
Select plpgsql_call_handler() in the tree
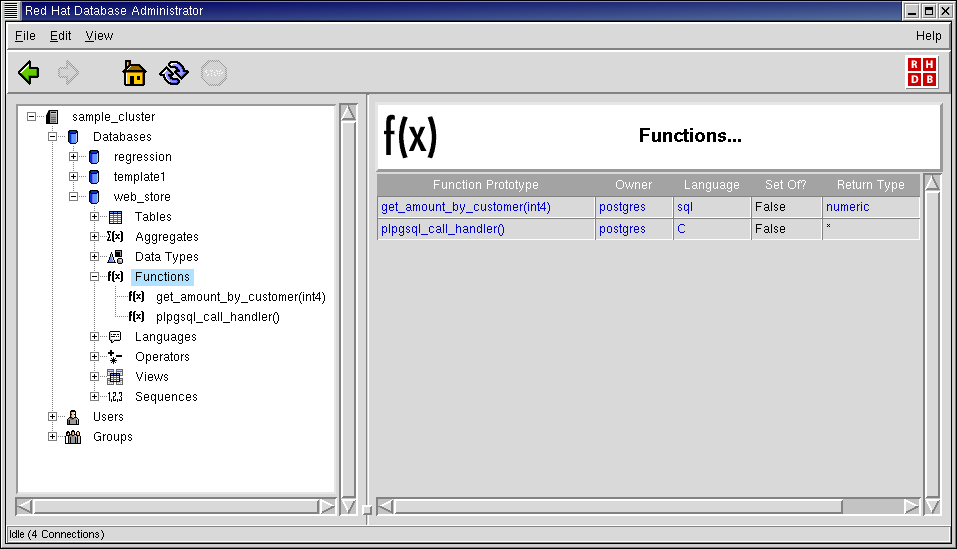[x=218, y=317]
